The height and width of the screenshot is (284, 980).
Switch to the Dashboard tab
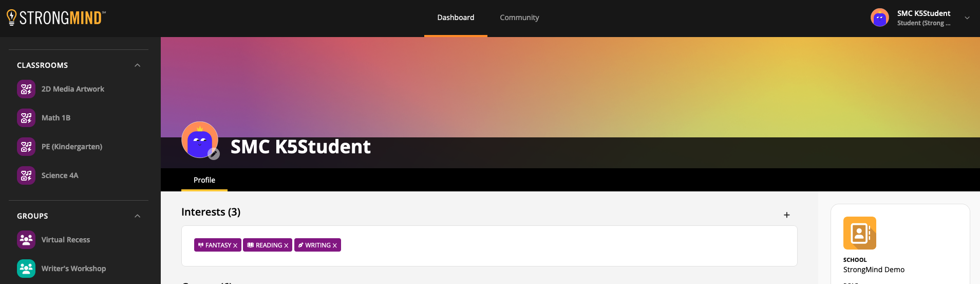[x=456, y=17]
